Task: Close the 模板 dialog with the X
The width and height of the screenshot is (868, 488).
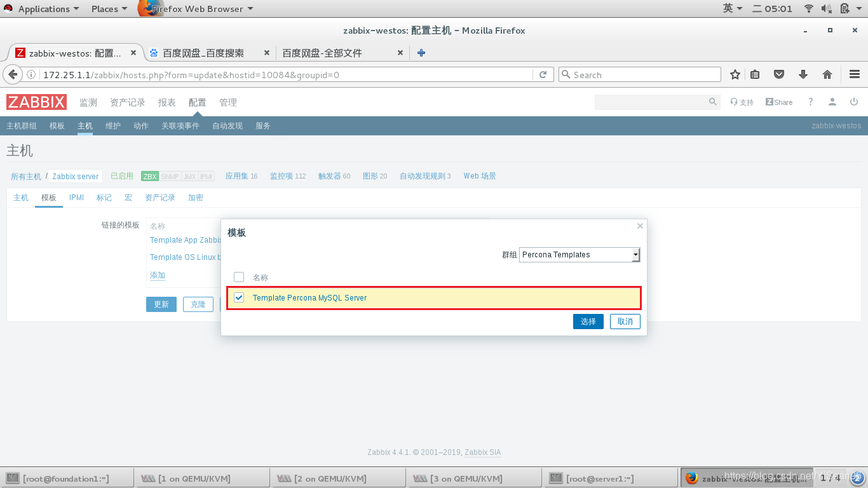Action: pos(640,226)
